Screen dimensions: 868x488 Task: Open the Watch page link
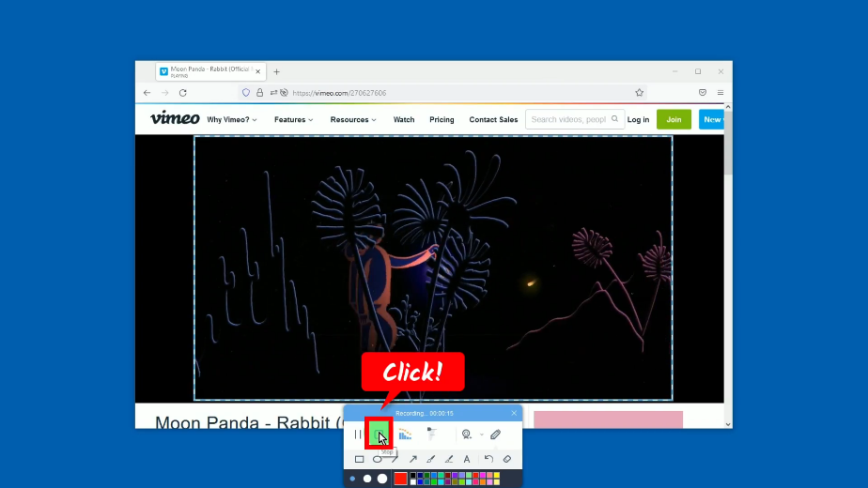point(404,119)
